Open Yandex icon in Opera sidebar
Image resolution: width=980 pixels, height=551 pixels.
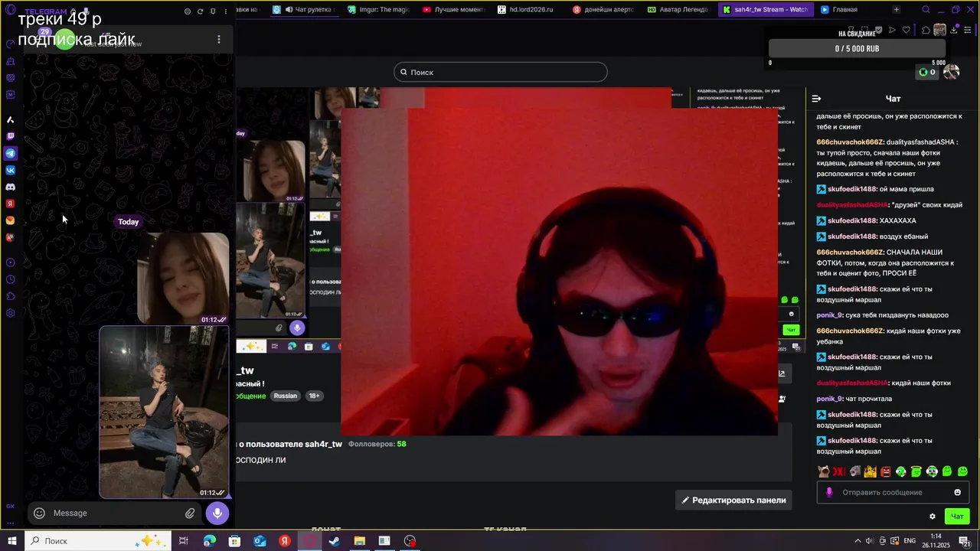pyautogui.click(x=10, y=204)
